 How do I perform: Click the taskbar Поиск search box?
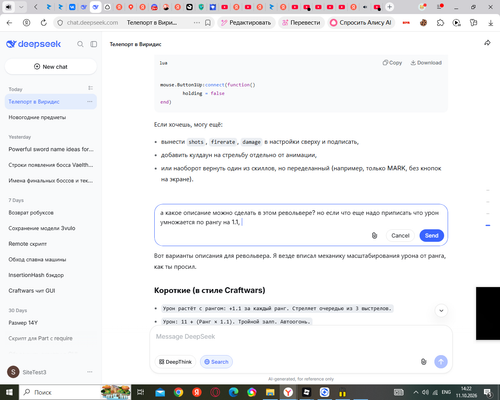pyautogui.click(x=60, y=392)
